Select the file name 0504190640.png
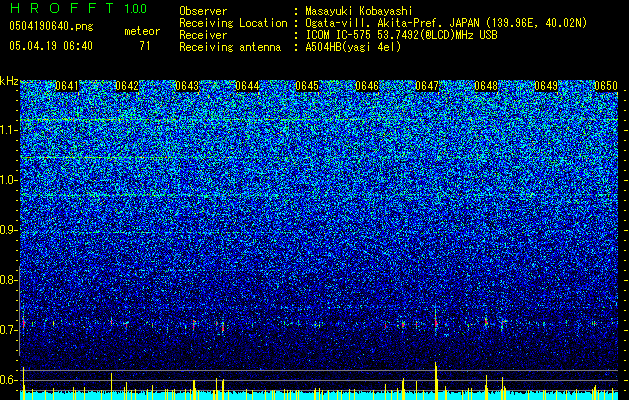This screenshot has width=629, height=400. tap(51, 26)
